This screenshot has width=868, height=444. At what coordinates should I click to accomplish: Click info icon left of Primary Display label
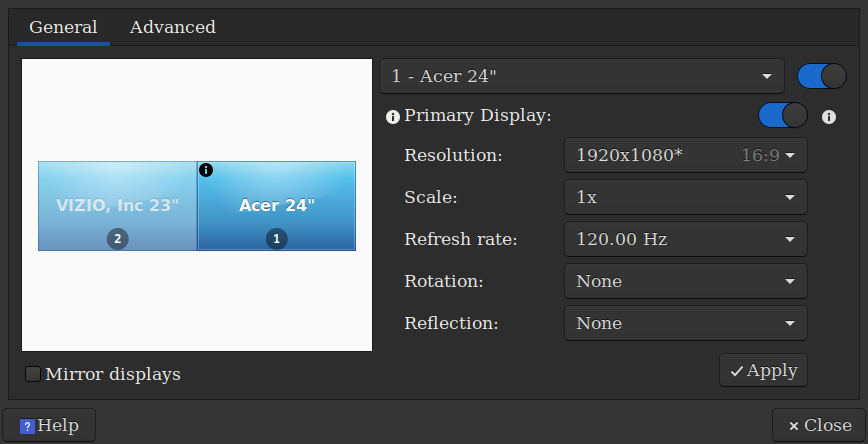click(x=392, y=117)
